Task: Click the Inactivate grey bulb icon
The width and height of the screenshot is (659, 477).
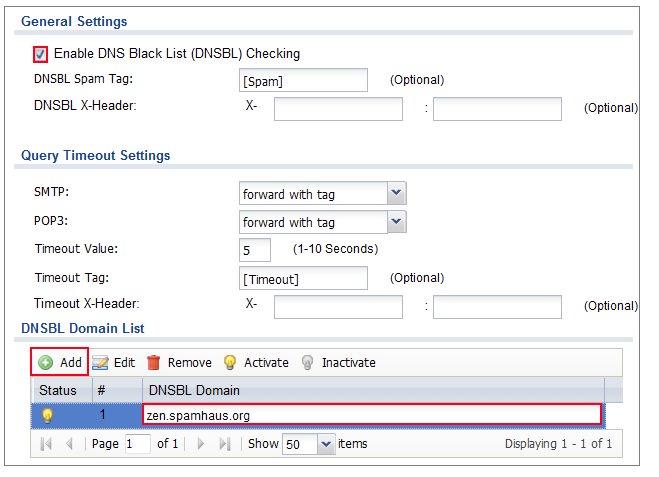Action: click(x=308, y=362)
